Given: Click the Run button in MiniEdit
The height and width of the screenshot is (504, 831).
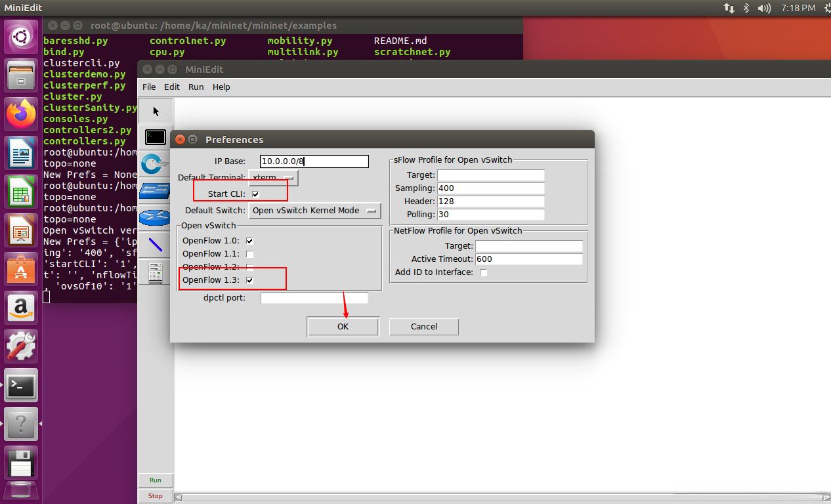Looking at the screenshot, I should [156, 480].
